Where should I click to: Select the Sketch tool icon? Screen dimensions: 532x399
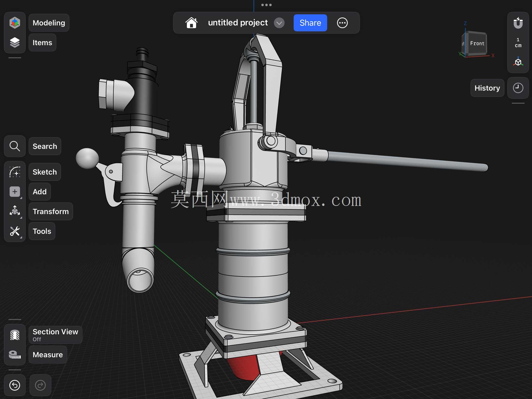click(x=15, y=172)
